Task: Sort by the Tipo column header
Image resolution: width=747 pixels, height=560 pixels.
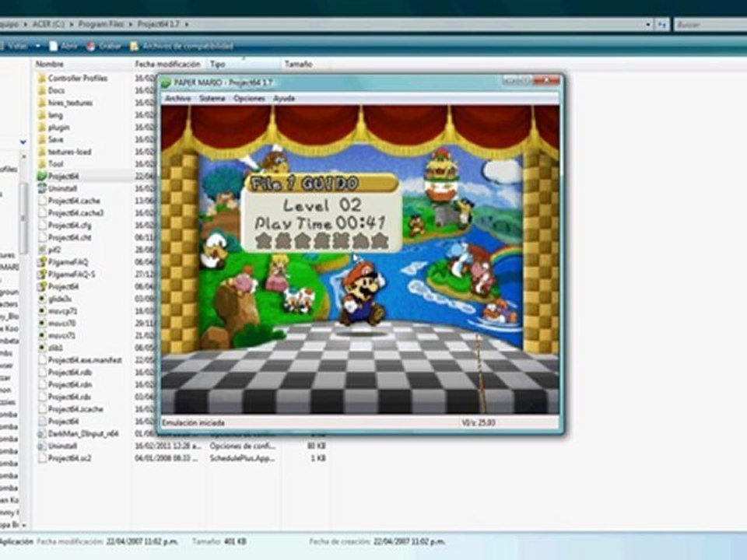Action: coord(218,64)
